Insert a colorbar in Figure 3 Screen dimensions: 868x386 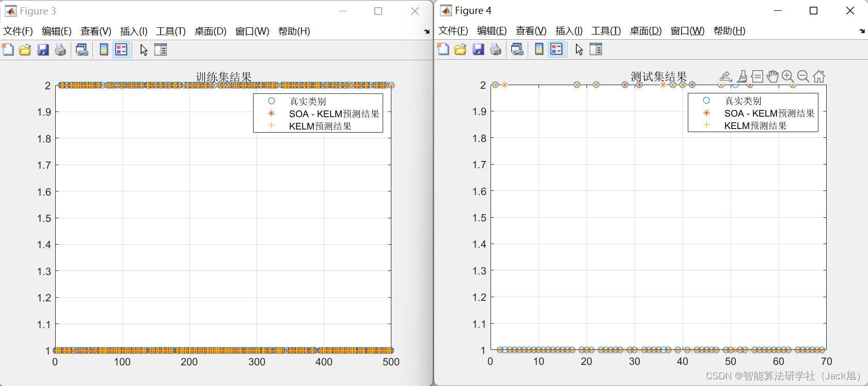point(104,50)
